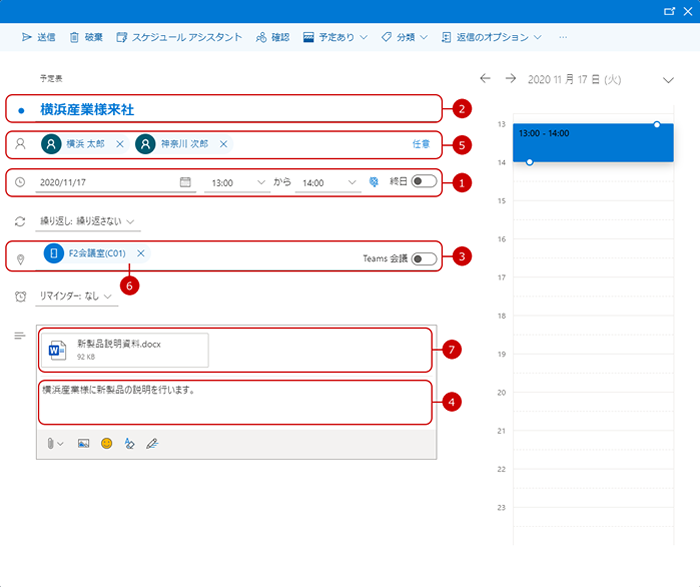
Task: Open the date picker calendar icon
Action: coord(185,182)
